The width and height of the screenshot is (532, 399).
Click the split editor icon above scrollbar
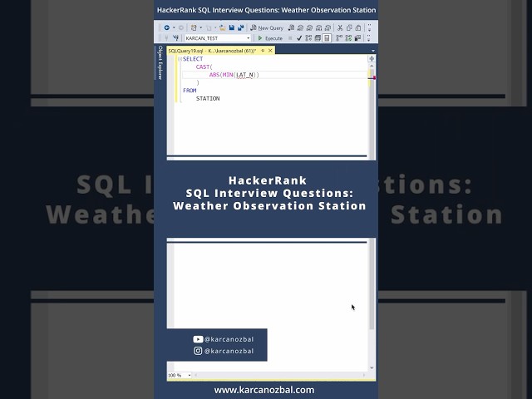[372, 58]
